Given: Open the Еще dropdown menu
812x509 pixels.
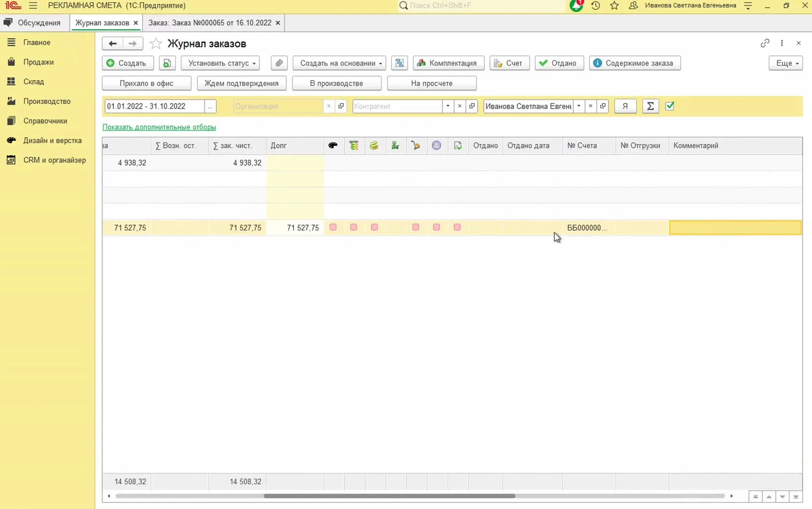Looking at the screenshot, I should pos(786,63).
